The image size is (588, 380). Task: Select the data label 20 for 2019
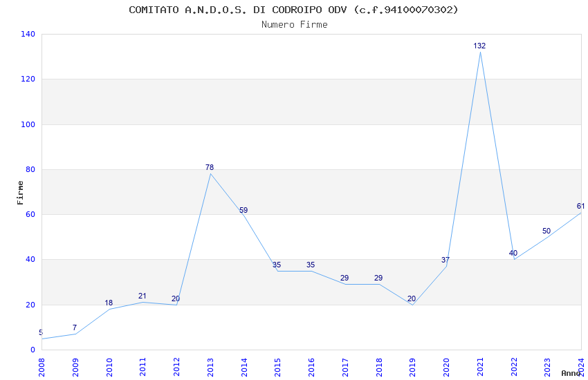[412, 298]
